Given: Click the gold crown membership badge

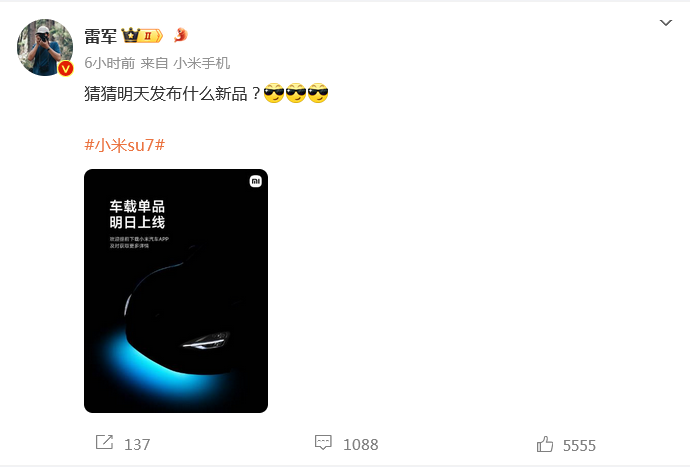Looking at the screenshot, I should coord(142,36).
